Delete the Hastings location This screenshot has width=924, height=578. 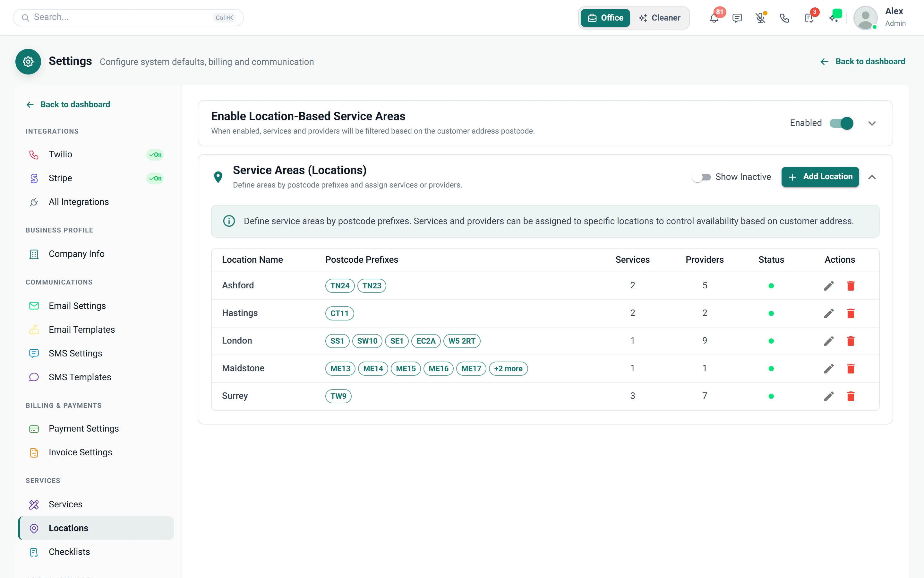coord(851,313)
